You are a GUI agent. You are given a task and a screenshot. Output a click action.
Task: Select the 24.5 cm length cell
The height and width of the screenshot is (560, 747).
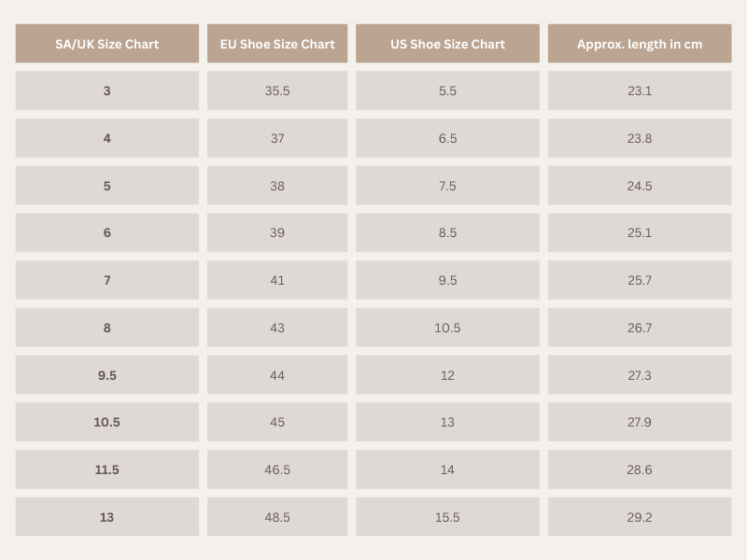[x=640, y=185]
